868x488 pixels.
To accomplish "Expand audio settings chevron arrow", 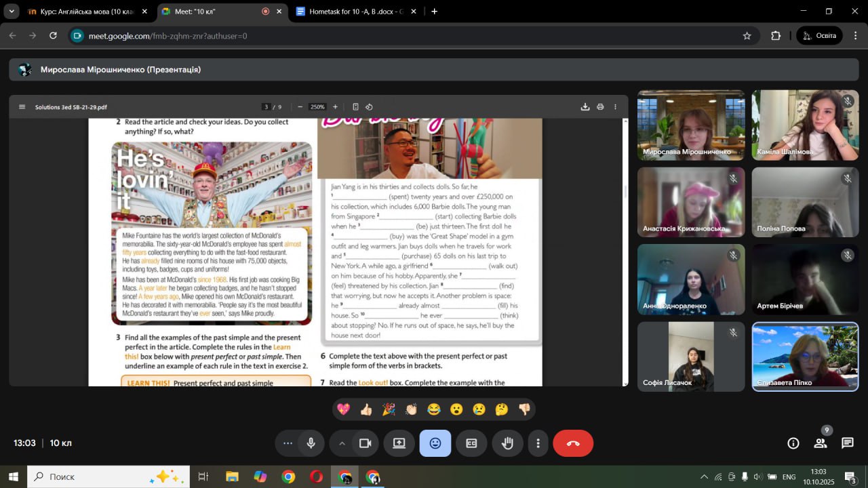I will pos(342,443).
